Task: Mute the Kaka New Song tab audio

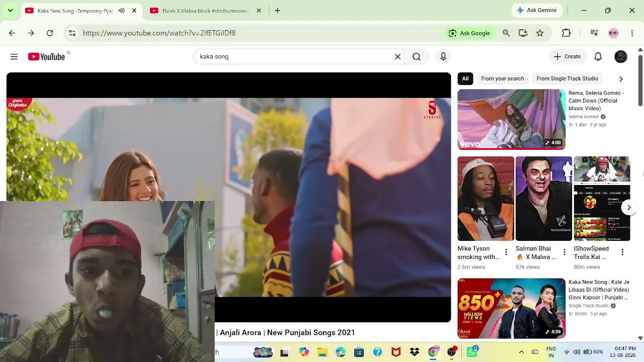Action: 121,11
